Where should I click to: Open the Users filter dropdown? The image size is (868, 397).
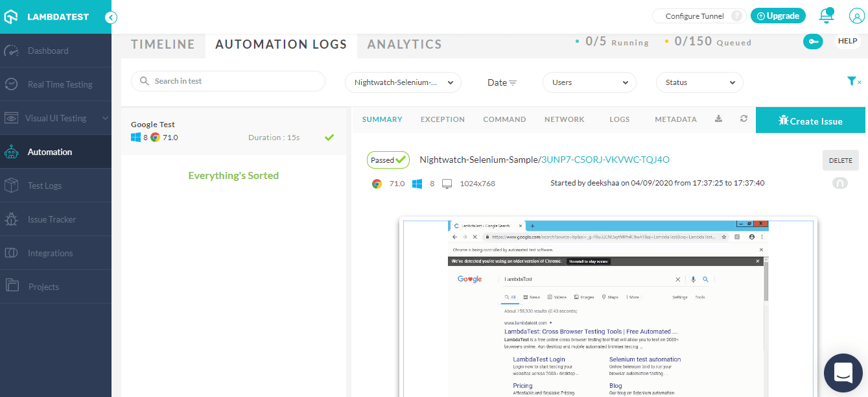tap(589, 82)
